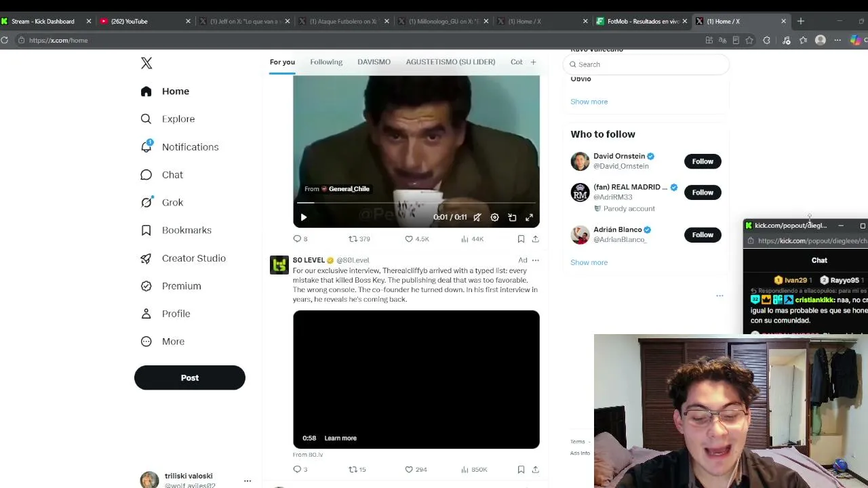Open the 80 LEVEL ad's more options menu
868x488 pixels.
[x=535, y=260]
